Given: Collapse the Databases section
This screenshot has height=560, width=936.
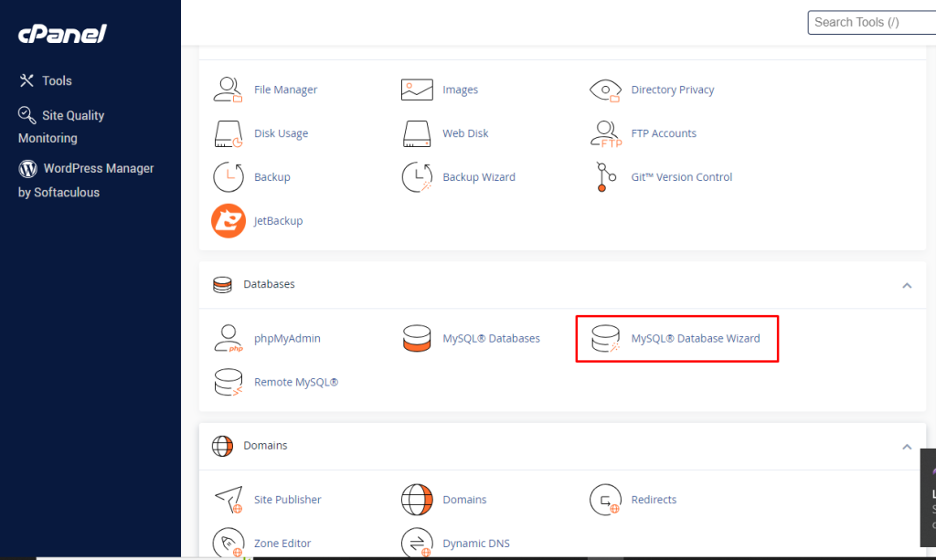Looking at the screenshot, I should click(907, 285).
